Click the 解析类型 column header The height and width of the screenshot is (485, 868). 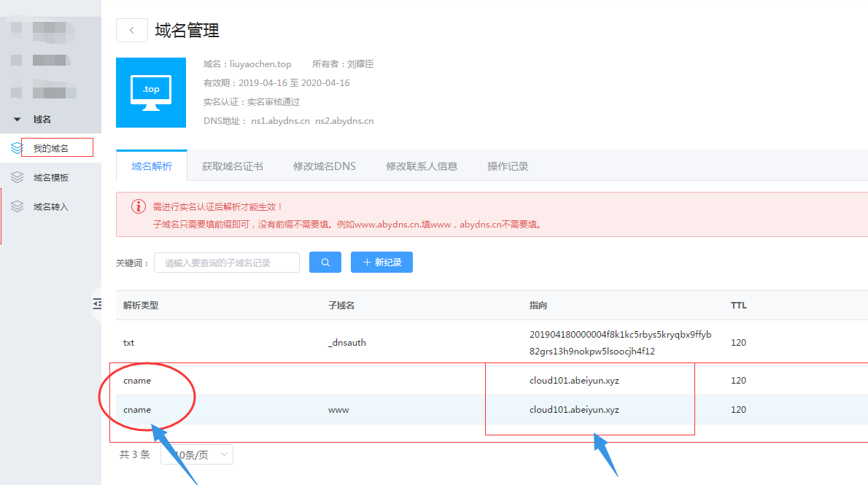click(141, 305)
